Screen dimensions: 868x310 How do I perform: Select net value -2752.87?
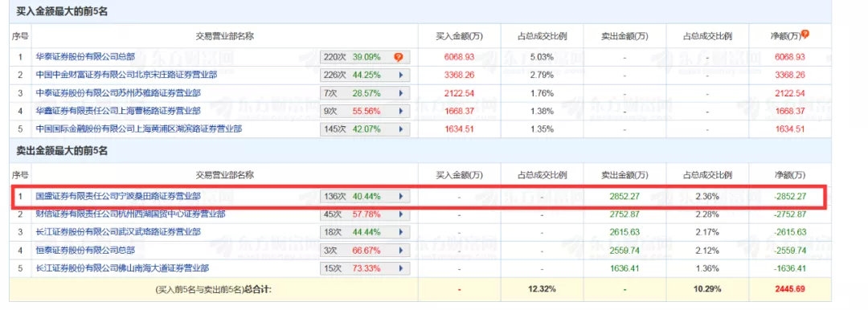pyautogui.click(x=789, y=214)
